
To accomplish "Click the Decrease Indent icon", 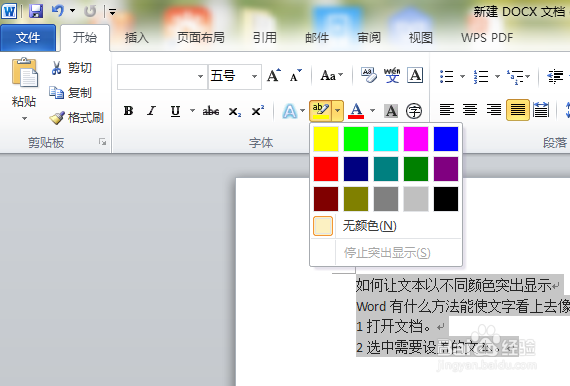I will coord(555,76).
